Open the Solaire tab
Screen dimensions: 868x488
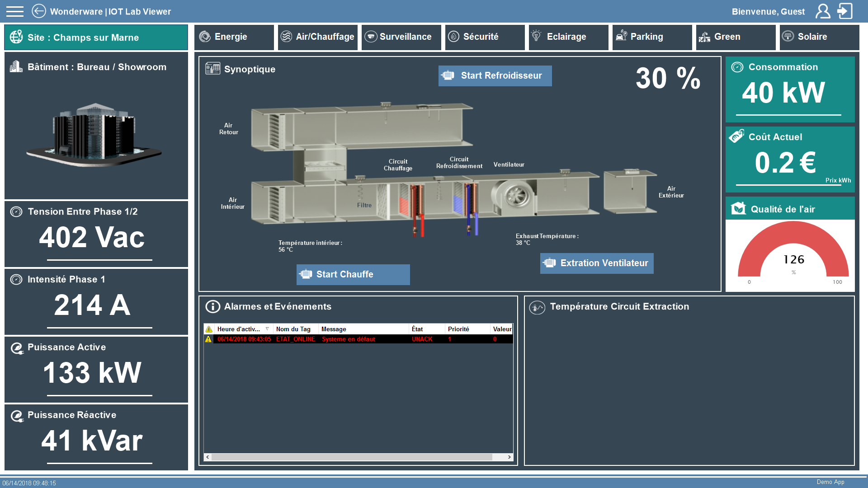820,37
